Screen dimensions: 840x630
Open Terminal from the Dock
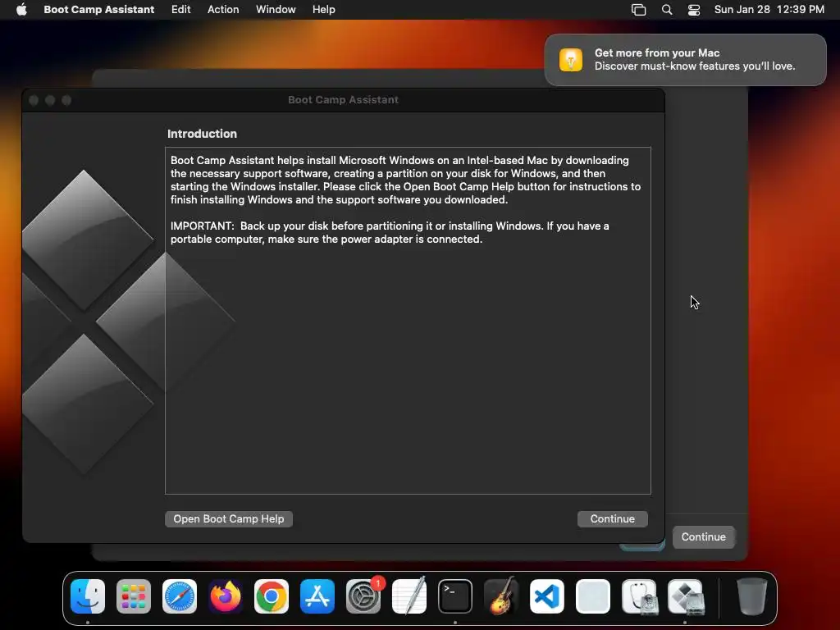pyautogui.click(x=454, y=596)
